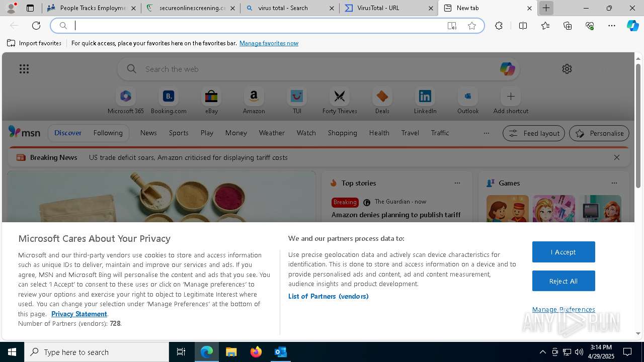Open Microsoft 365 shortcut

pyautogui.click(x=126, y=101)
